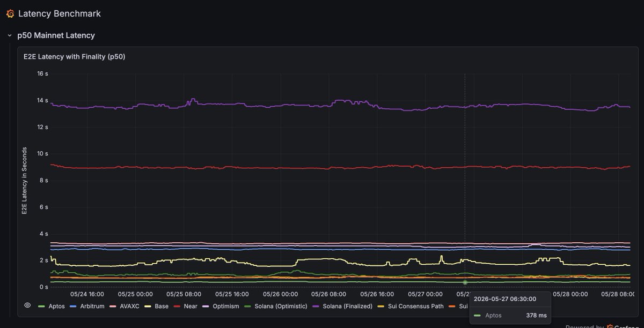
Task: Open the E2E Latency with Finality (p50) panel title
Action: pos(75,56)
